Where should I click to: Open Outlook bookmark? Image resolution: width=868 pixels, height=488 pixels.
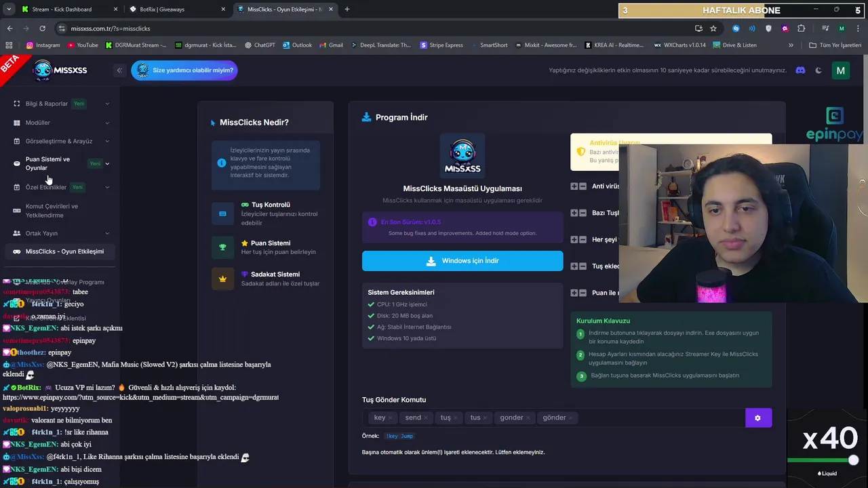(297, 45)
